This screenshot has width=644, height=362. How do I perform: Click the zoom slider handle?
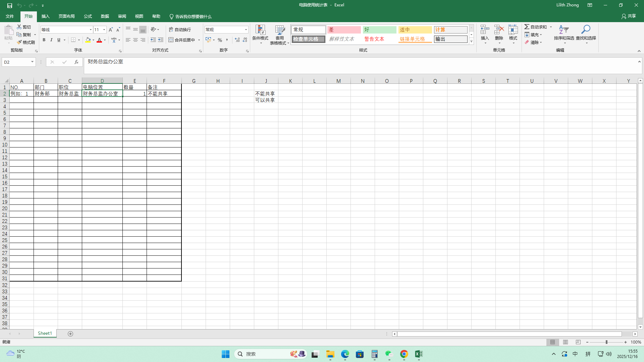[606, 342]
